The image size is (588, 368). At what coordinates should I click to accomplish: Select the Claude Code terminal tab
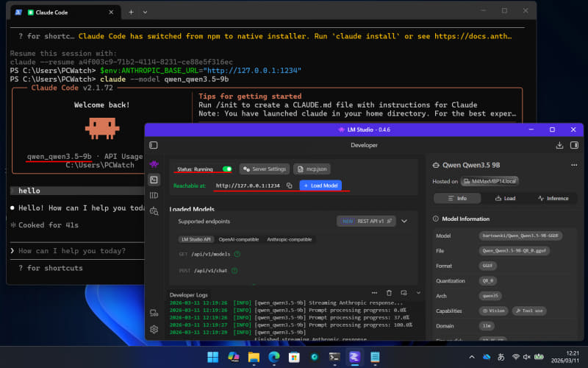[65, 12]
